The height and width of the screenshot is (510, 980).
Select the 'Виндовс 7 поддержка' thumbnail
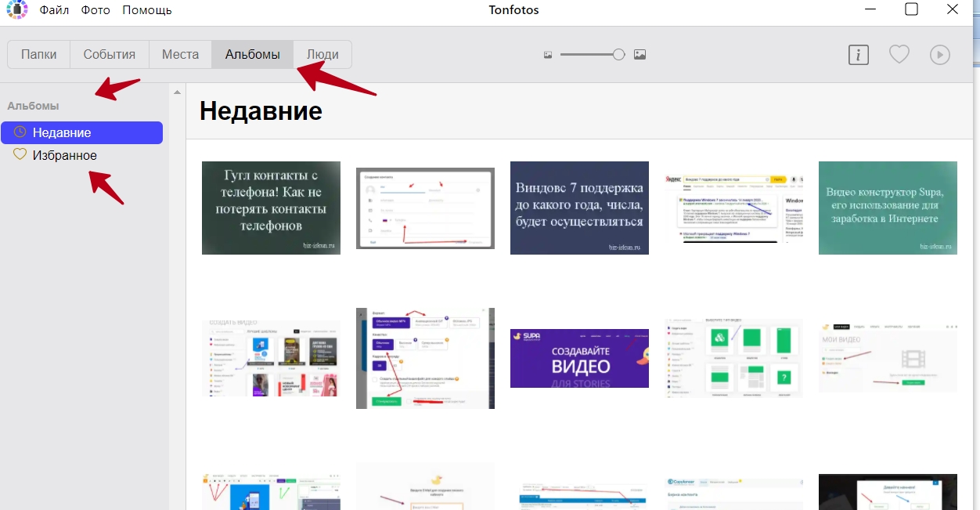(x=579, y=208)
